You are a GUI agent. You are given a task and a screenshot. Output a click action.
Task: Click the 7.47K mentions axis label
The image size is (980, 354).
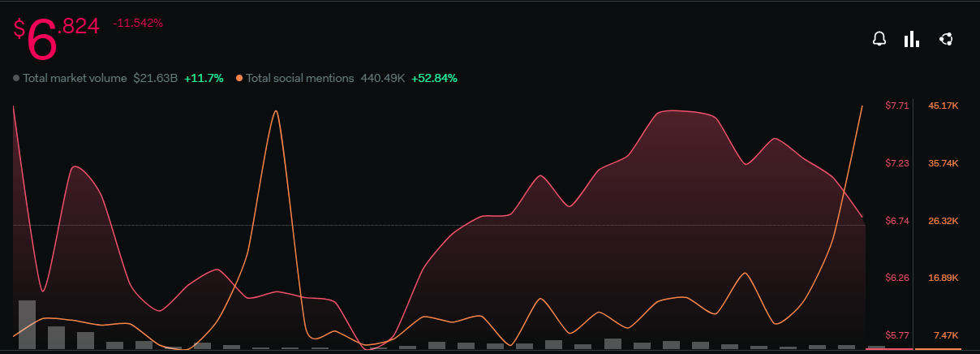pyautogui.click(x=946, y=335)
